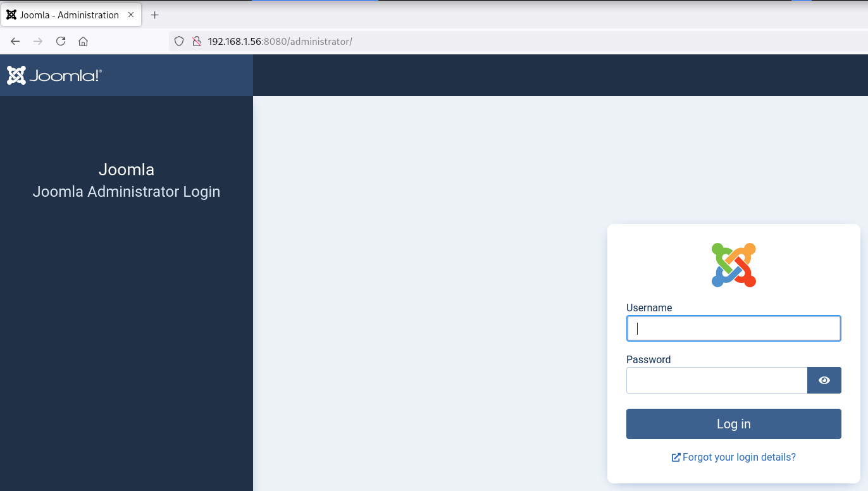Open the Forgot your login details link
The height and width of the screenshot is (491, 868).
click(x=739, y=457)
